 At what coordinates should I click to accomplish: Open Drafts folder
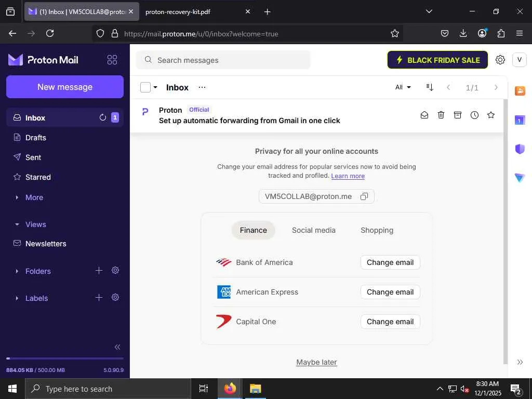tap(64, 137)
